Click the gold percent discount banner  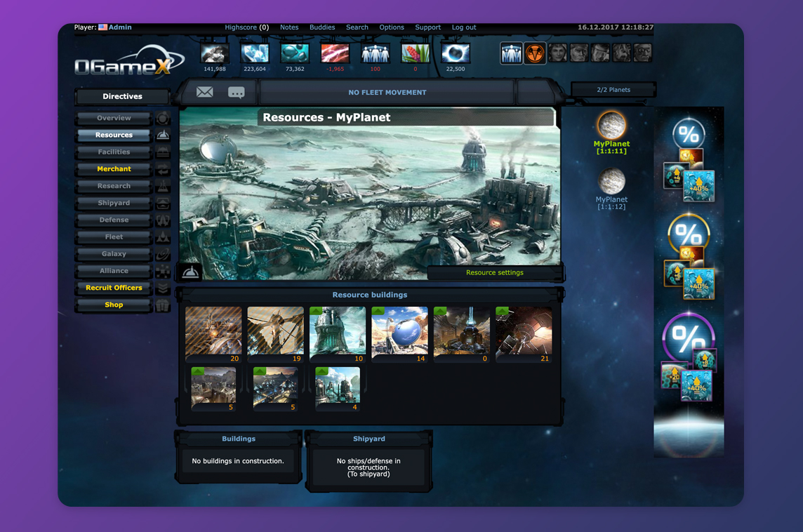coord(689,257)
